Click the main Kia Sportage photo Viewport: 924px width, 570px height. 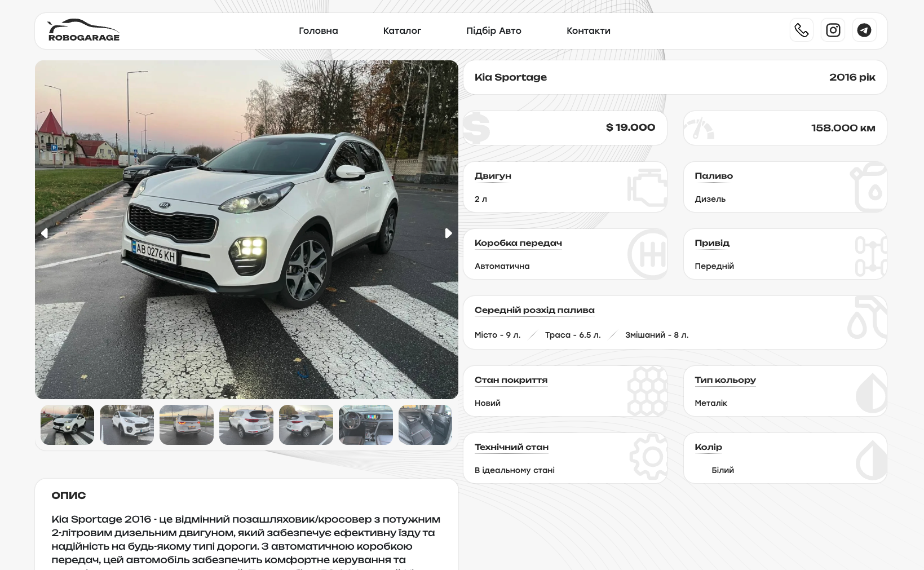pyautogui.click(x=246, y=229)
